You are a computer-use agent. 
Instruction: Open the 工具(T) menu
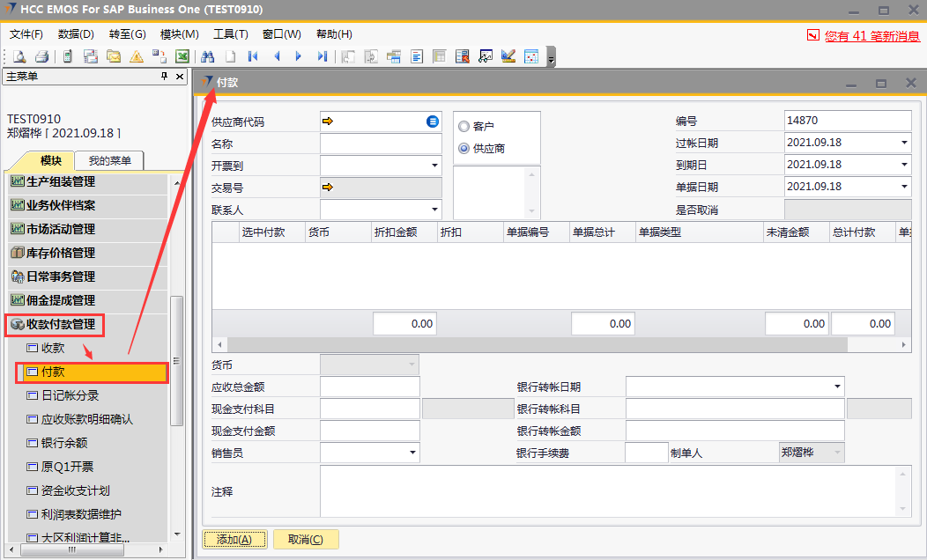click(230, 34)
